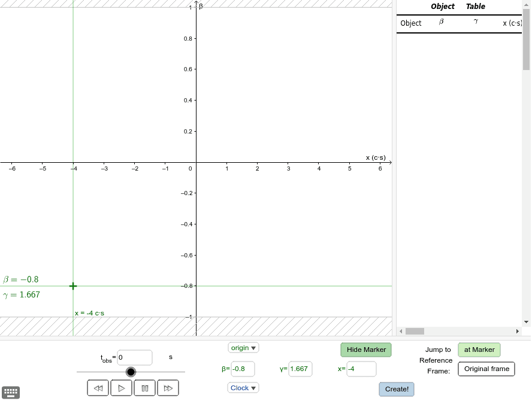Click the time slider knob
The height and width of the screenshot is (401, 532).
coord(131,372)
